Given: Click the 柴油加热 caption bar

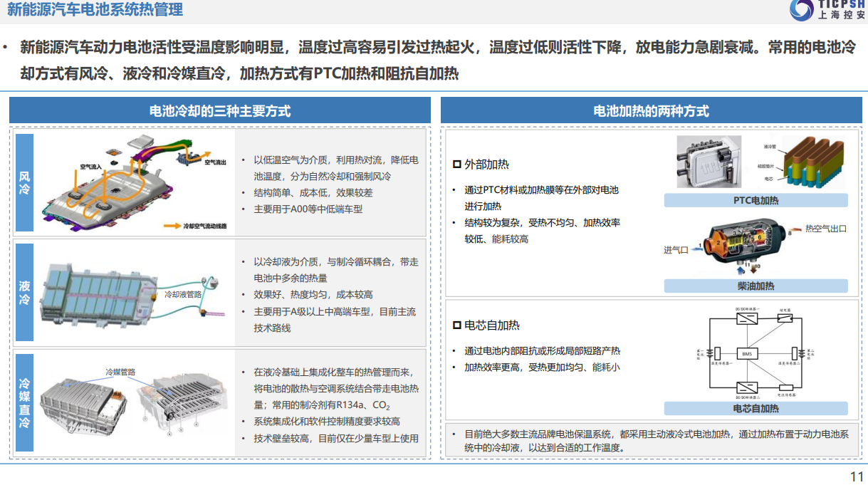Looking at the screenshot, I should [755, 286].
